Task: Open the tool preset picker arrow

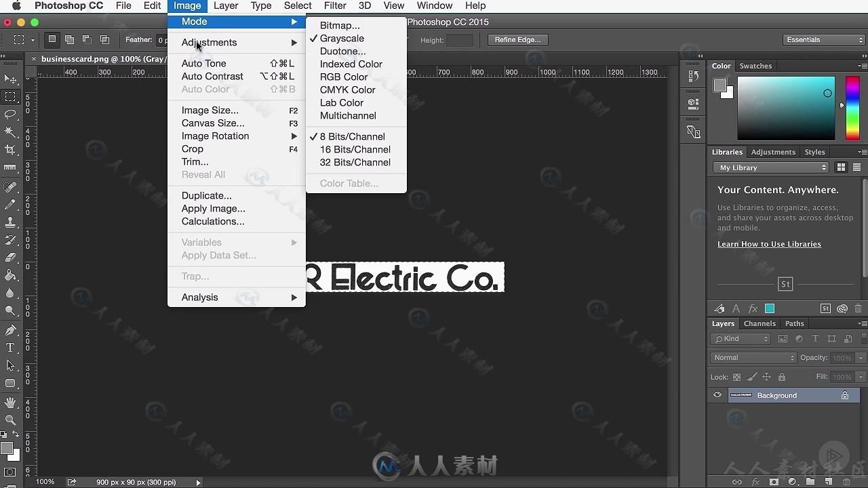Action: coord(33,40)
